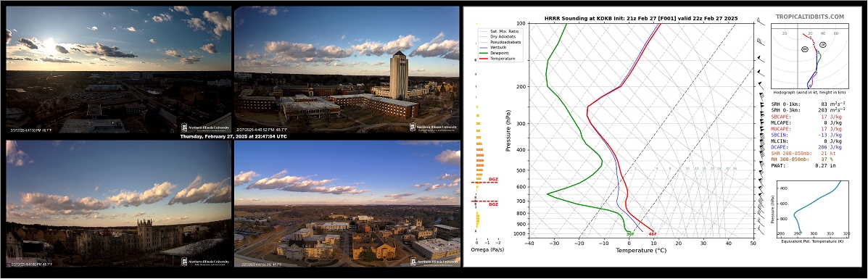Click Northern Illinois University logo on sunset webcam
This screenshot has height=279, width=868.
click(205, 127)
